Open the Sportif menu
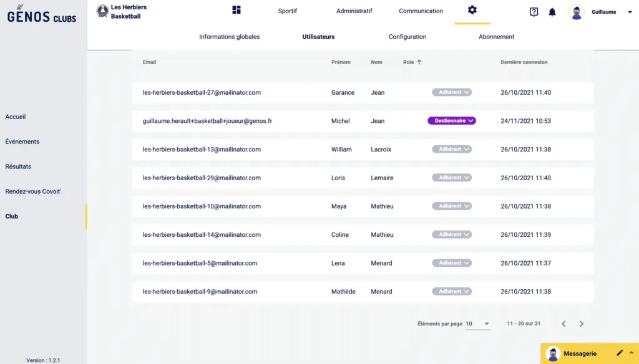Image resolution: width=639 pixels, height=364 pixels. (x=287, y=11)
